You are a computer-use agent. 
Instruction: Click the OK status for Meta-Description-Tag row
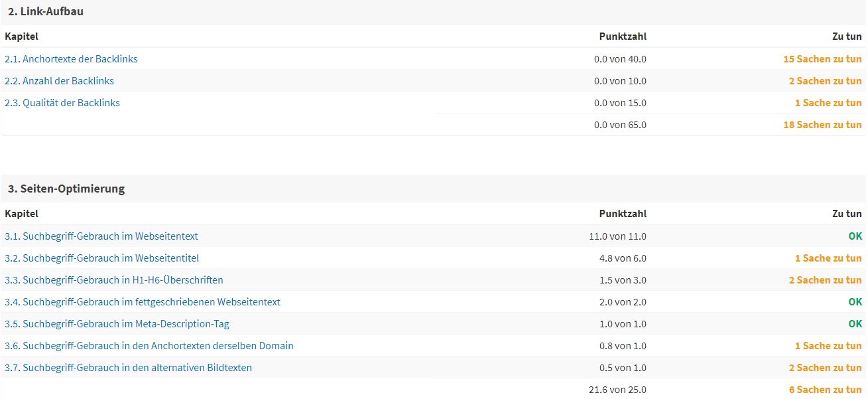coord(855,324)
